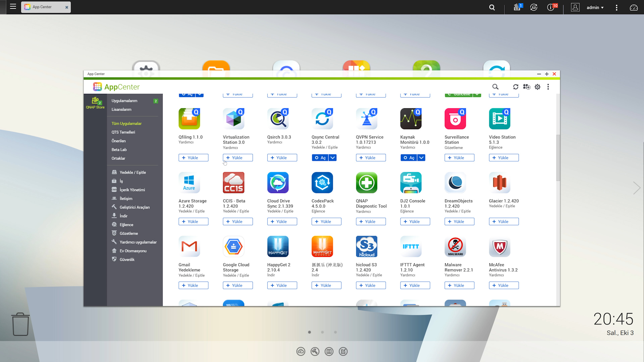
Task: Select the Beta Lab menu item
Action: [x=118, y=149]
